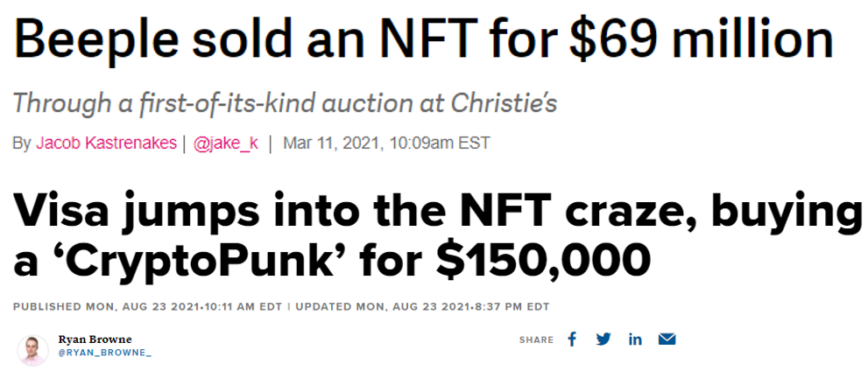Click the $69 million text in headline
Image resolution: width=868 pixels, height=378 pixels.
coord(702,40)
